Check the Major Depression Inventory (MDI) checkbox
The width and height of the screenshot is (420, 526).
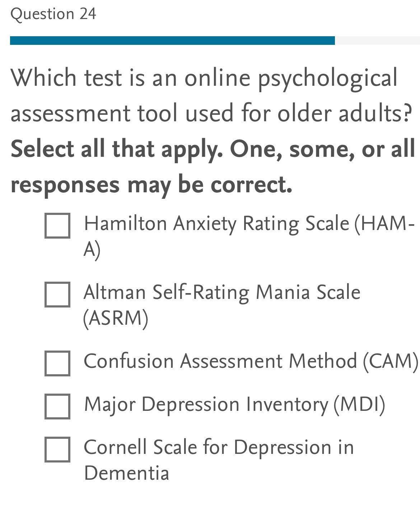point(57,407)
